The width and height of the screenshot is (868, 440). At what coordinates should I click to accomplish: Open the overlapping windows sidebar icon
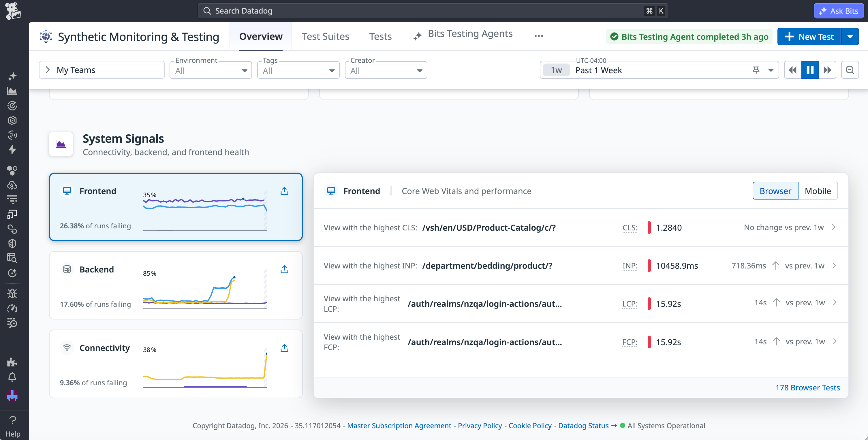click(12, 214)
